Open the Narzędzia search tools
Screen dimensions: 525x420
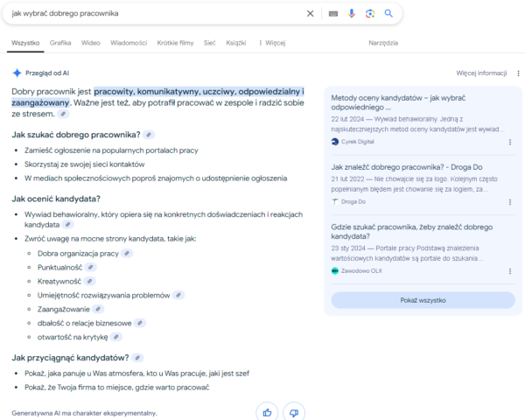[383, 43]
